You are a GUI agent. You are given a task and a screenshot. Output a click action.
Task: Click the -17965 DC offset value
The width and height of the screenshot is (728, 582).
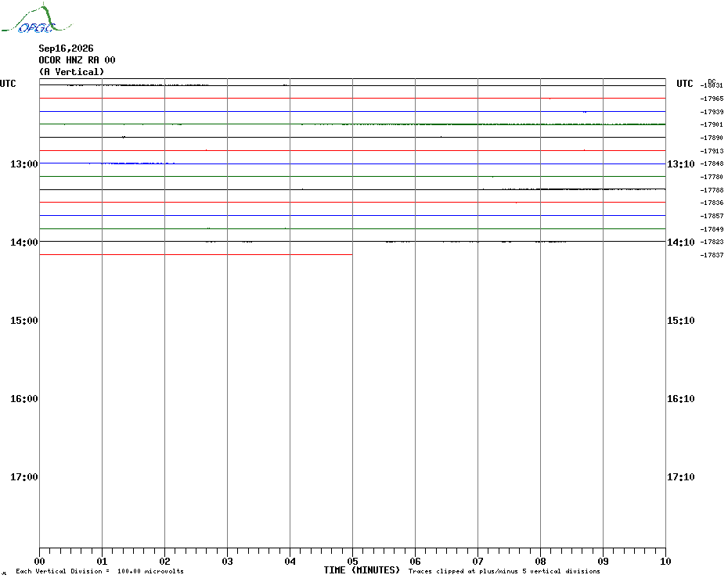712,99
